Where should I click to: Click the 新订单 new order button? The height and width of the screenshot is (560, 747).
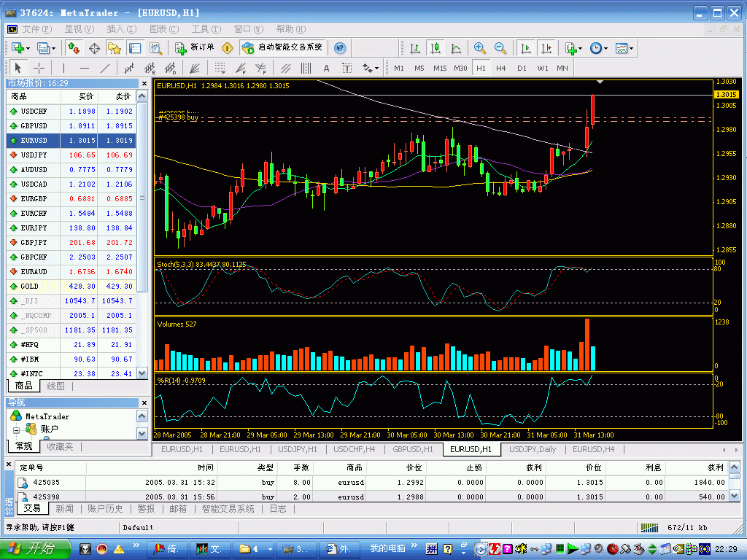(x=195, y=48)
